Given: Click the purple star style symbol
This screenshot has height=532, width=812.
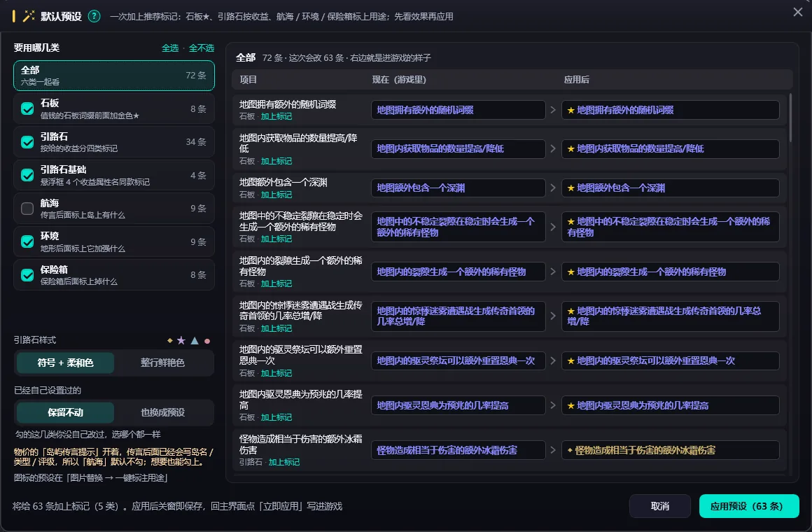Looking at the screenshot, I should click(x=181, y=340).
